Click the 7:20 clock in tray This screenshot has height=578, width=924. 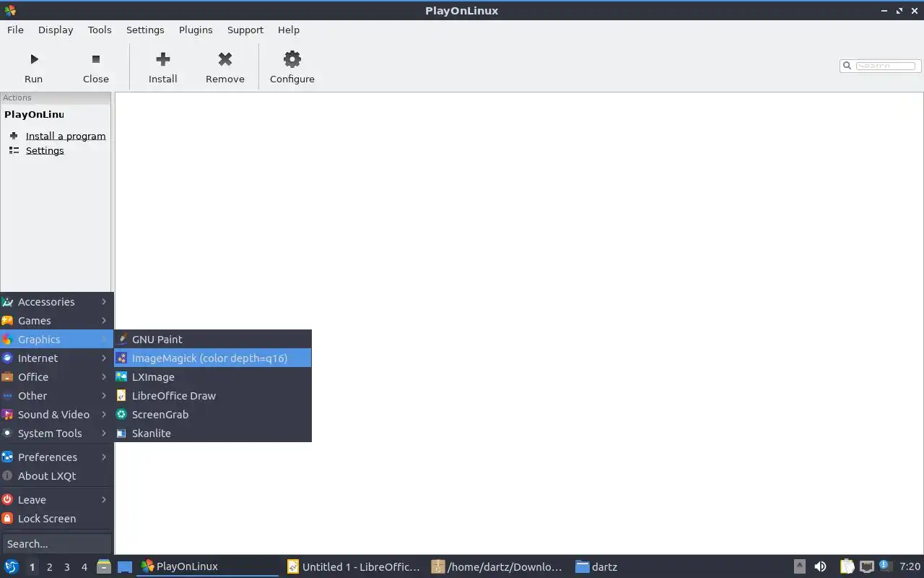click(x=910, y=566)
